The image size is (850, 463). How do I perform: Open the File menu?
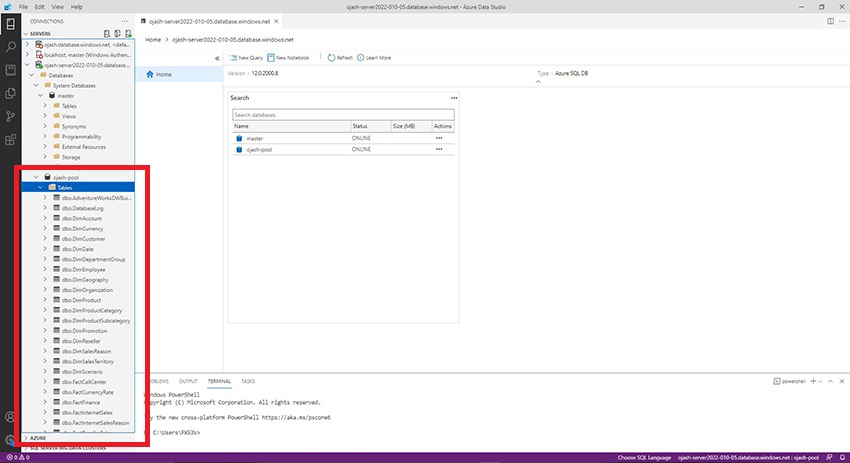[23, 7]
